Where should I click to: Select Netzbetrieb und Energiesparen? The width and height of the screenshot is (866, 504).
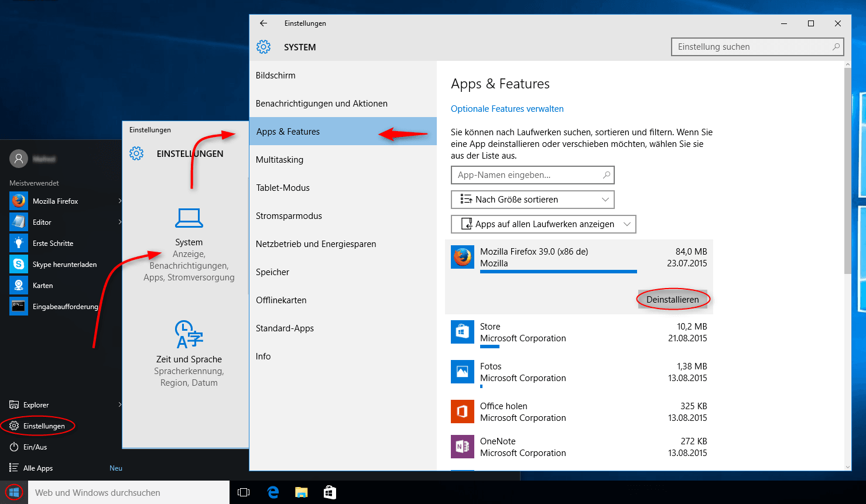pos(343,244)
